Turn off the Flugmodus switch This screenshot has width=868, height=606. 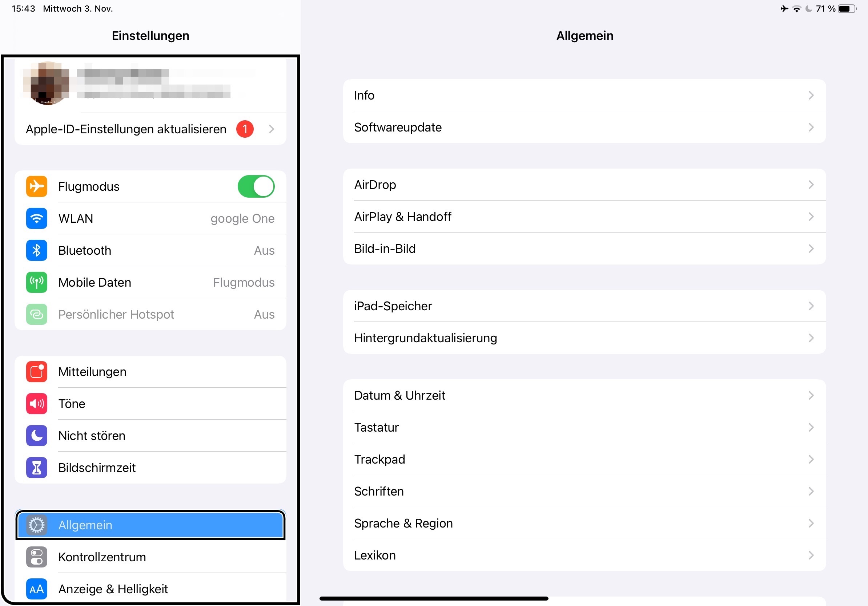click(256, 186)
